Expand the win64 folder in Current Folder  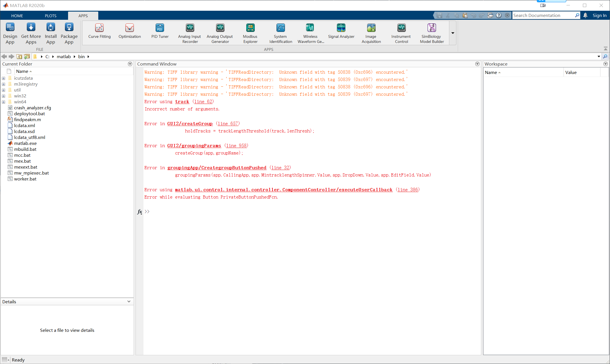[x=3, y=102]
